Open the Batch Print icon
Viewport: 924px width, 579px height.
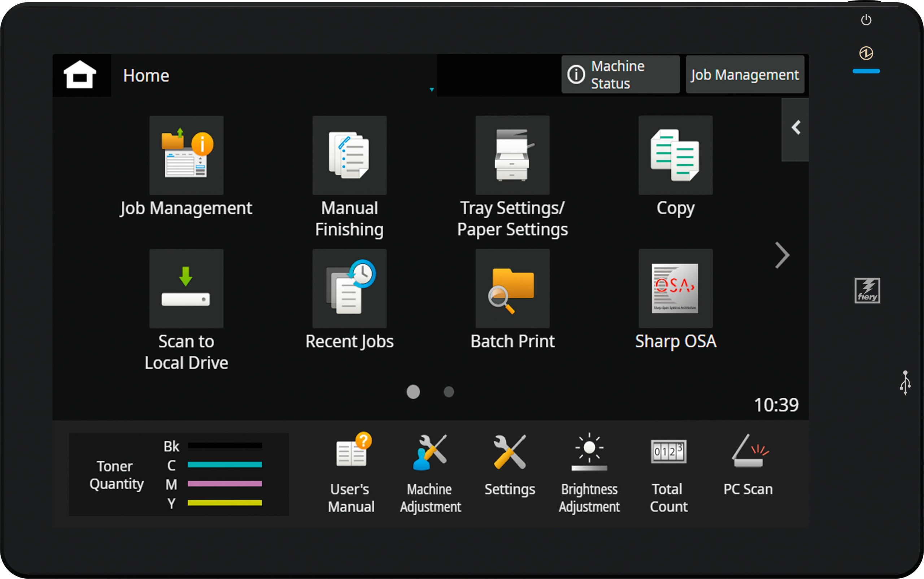pyautogui.click(x=512, y=288)
